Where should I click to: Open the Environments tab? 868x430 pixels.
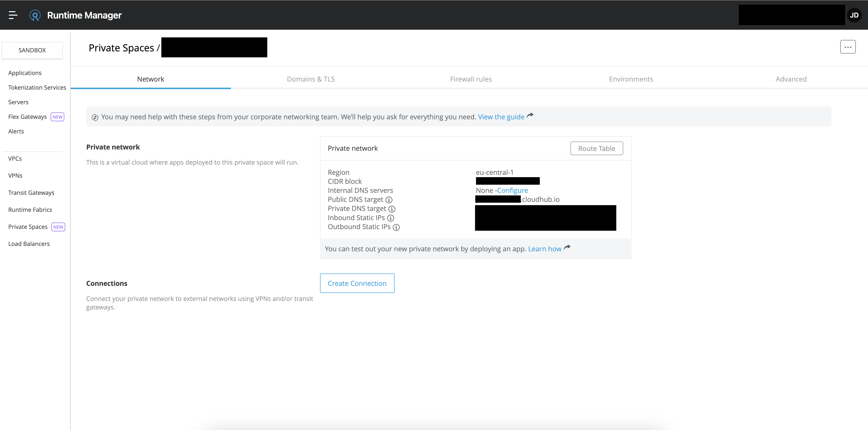coord(631,79)
